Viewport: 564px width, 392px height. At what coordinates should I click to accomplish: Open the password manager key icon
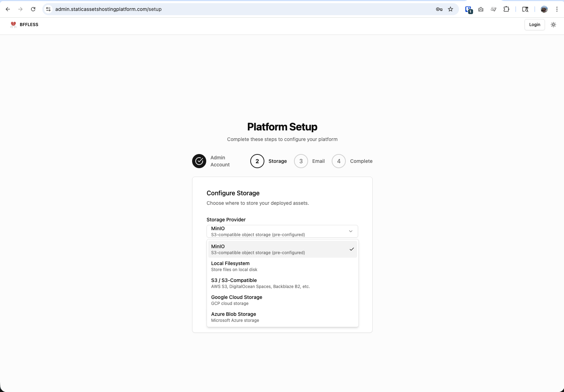(x=439, y=9)
